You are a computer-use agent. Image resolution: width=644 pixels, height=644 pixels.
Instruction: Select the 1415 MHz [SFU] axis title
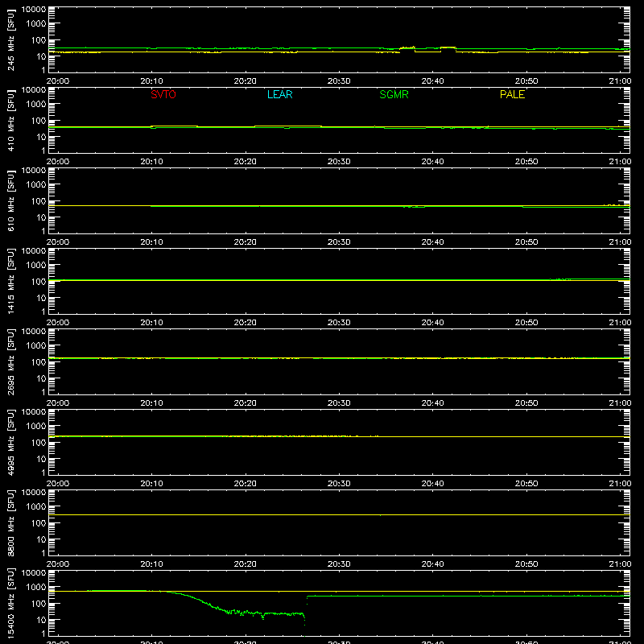click(10, 281)
